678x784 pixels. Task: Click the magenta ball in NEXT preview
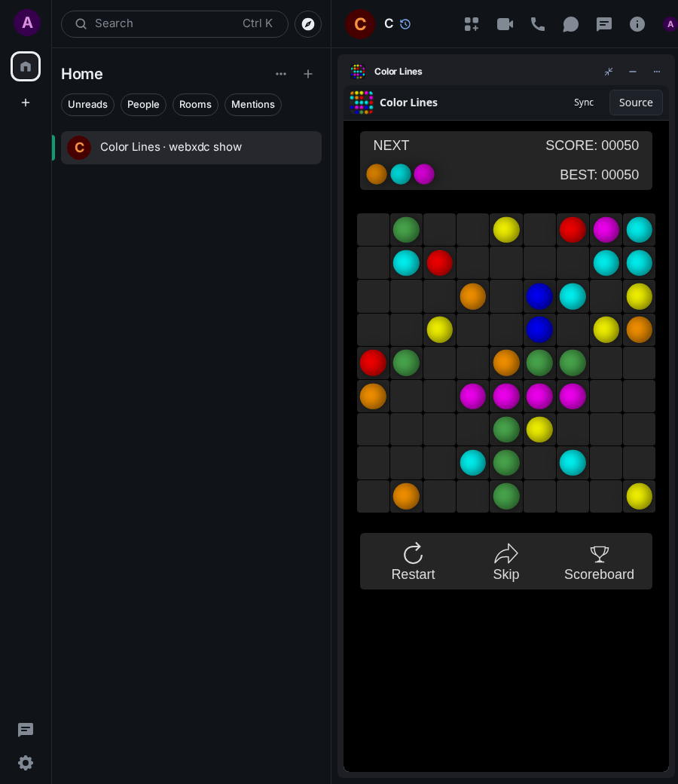[x=424, y=174]
